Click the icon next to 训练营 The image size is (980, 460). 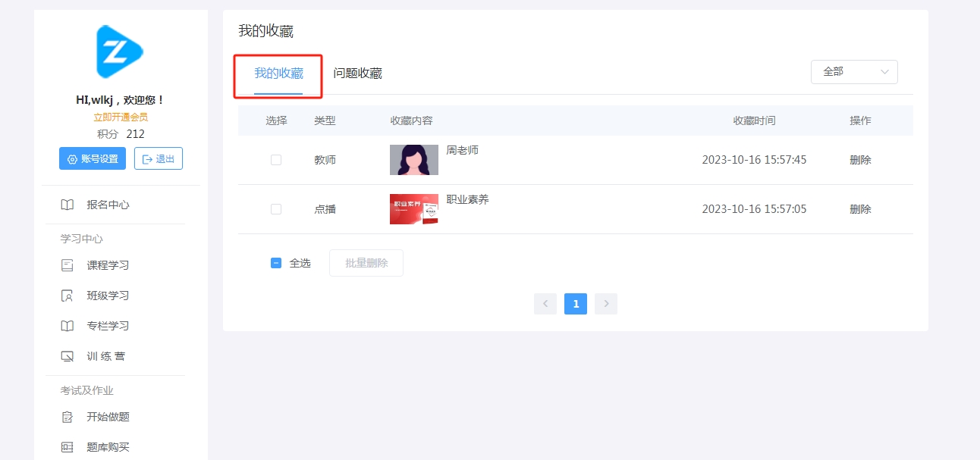pos(68,356)
